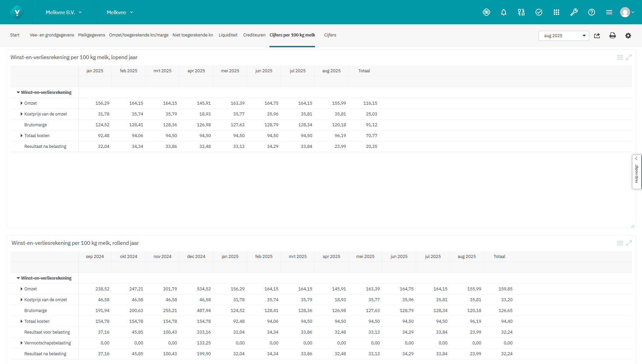Open the Melkvee B.V. company dropdown

click(x=64, y=12)
